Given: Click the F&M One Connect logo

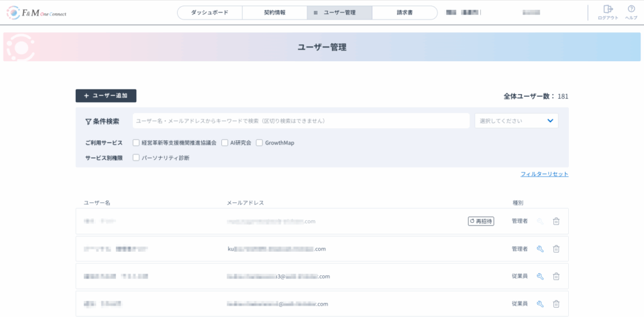Looking at the screenshot, I should point(37,13).
